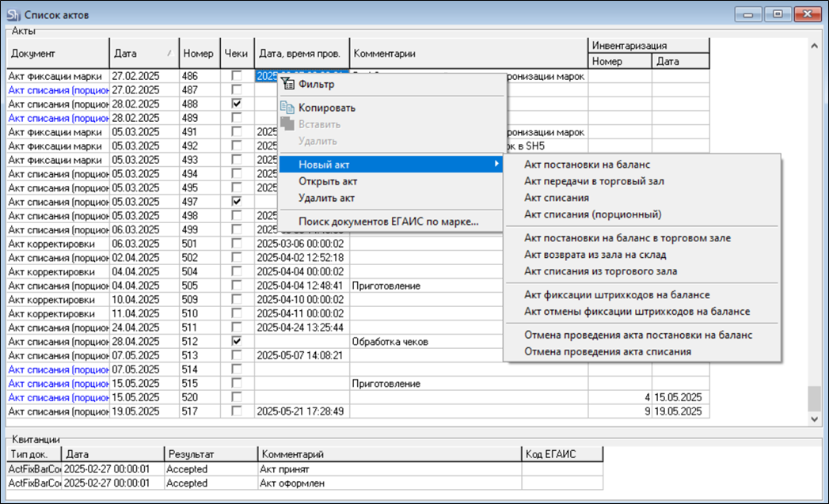Choose 'Акт списания (порционный)' in submenu
Image resolution: width=829 pixels, height=504 pixels.
click(x=592, y=214)
